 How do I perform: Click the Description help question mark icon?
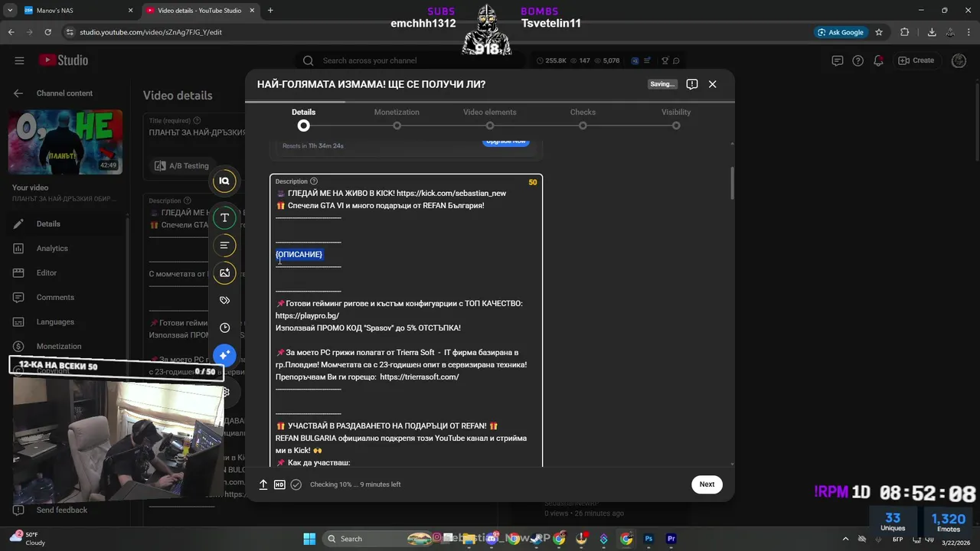tap(314, 181)
